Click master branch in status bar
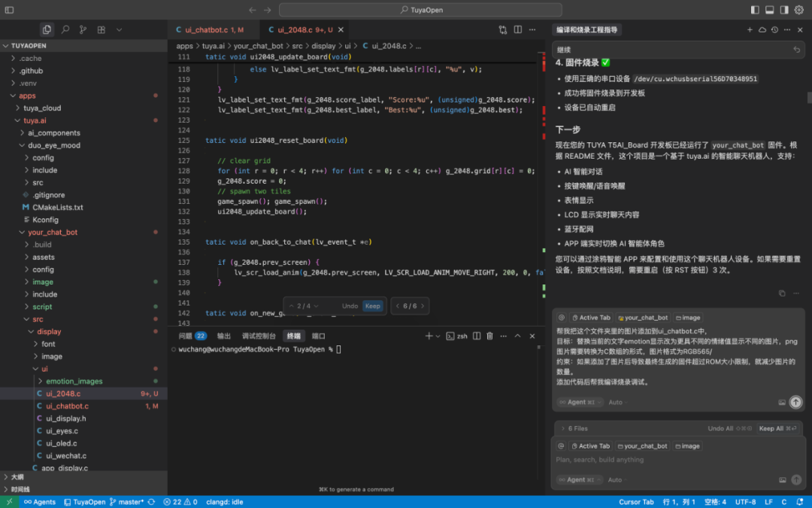Screen dimensions: 812x508 [127, 502]
